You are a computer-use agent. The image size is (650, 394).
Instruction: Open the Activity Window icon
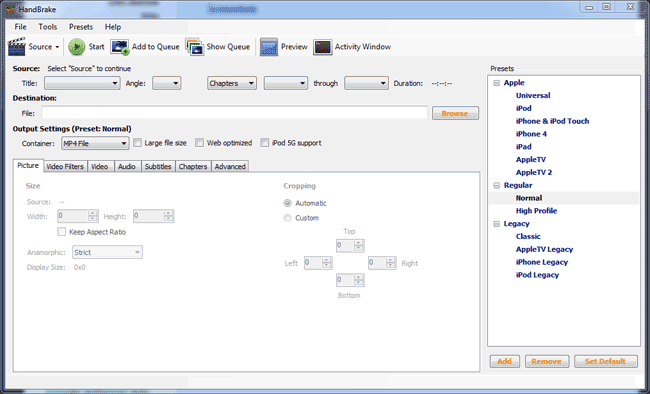click(323, 47)
